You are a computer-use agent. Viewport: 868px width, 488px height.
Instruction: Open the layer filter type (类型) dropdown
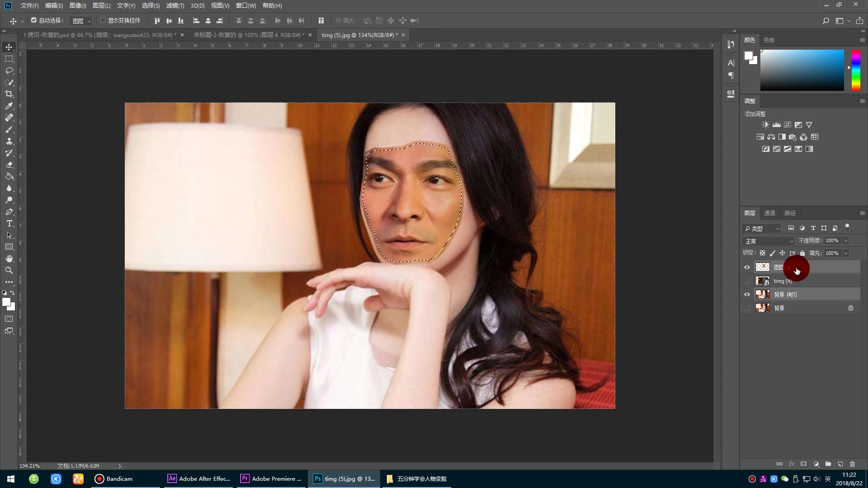tap(762, 229)
